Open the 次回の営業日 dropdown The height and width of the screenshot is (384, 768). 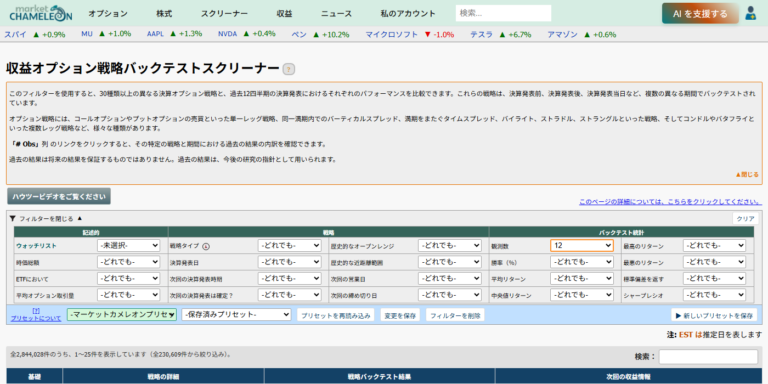tap(450, 279)
